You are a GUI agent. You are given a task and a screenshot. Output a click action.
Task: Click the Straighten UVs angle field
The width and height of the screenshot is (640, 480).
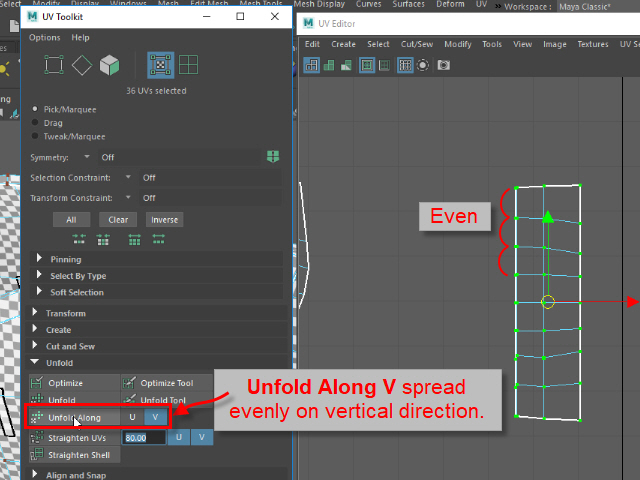(x=143, y=438)
